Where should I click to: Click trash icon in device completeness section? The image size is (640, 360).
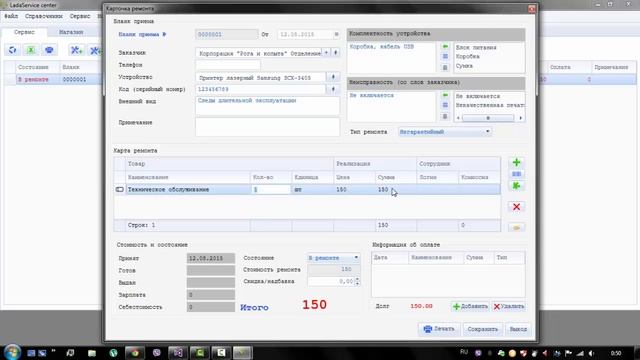click(x=445, y=67)
